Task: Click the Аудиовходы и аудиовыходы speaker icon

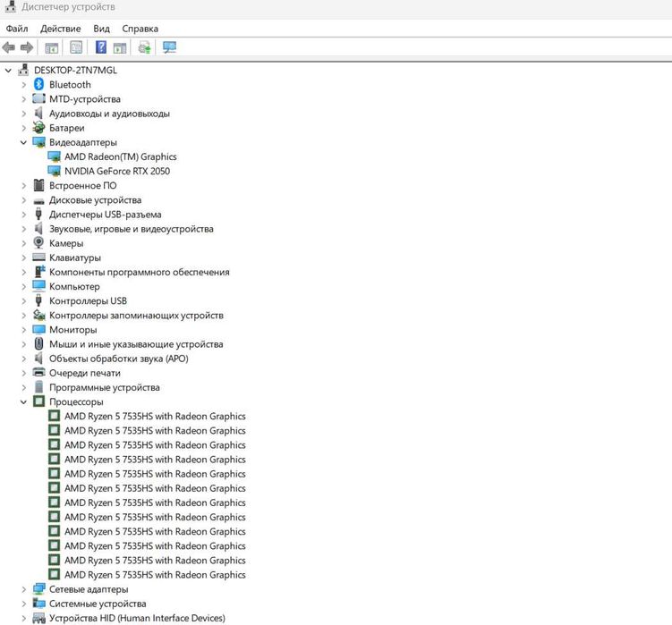Action: [x=38, y=113]
